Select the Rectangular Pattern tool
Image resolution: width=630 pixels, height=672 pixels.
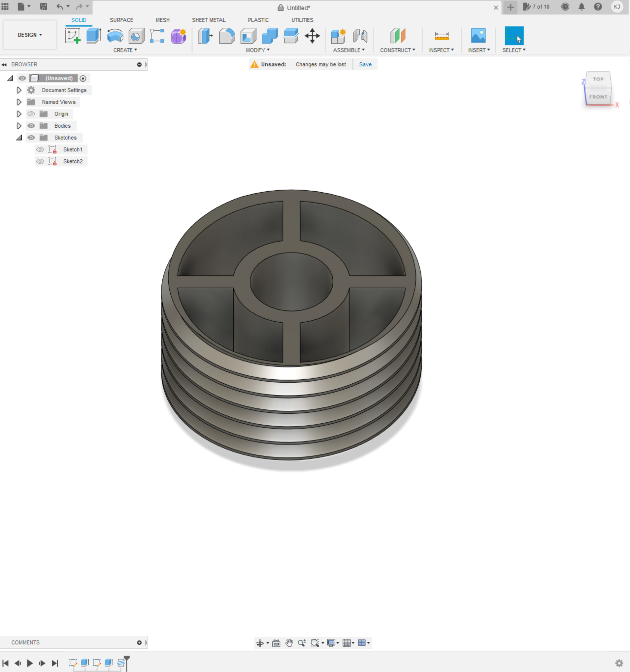pyautogui.click(x=157, y=36)
